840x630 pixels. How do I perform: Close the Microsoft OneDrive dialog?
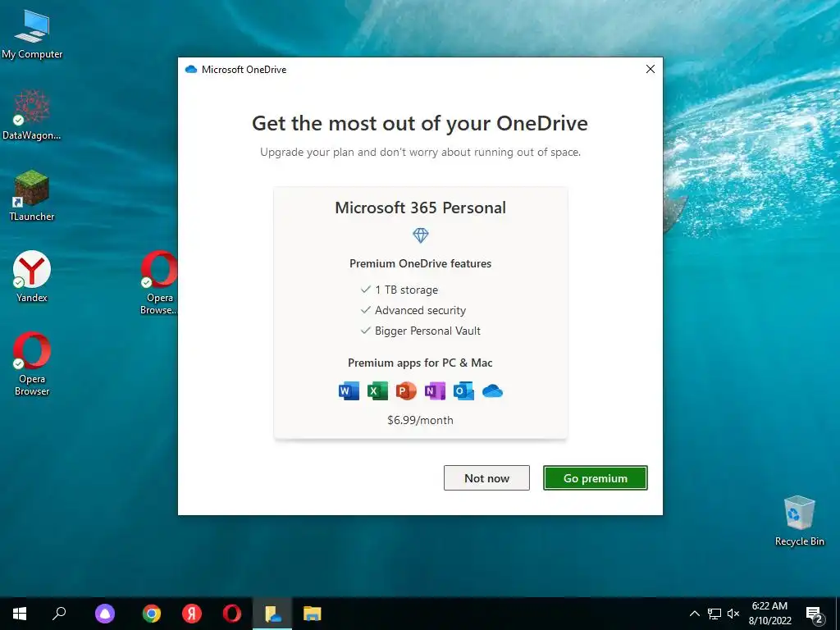click(x=651, y=69)
